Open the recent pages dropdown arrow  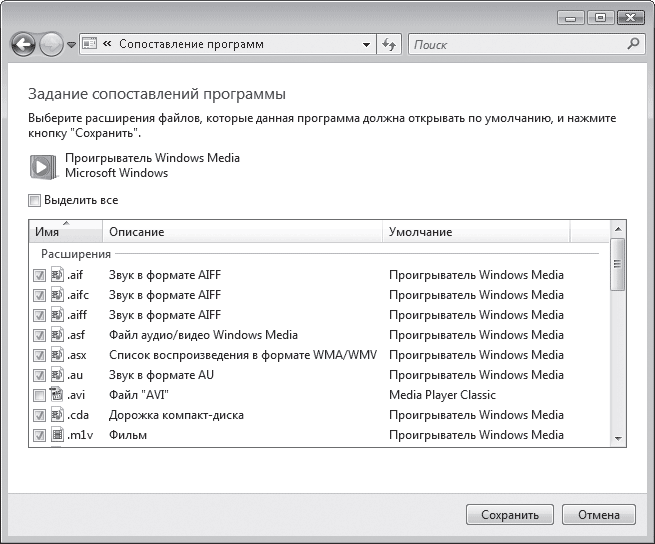click(x=71, y=46)
